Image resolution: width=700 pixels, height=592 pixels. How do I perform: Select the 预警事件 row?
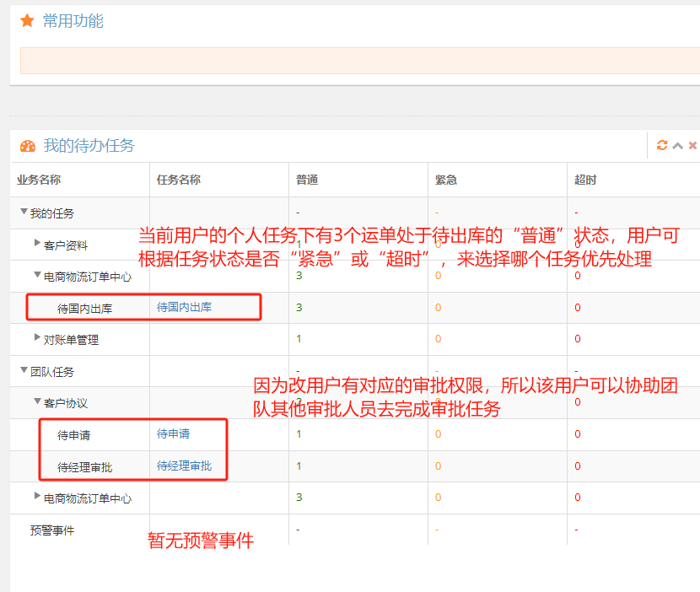point(52,530)
